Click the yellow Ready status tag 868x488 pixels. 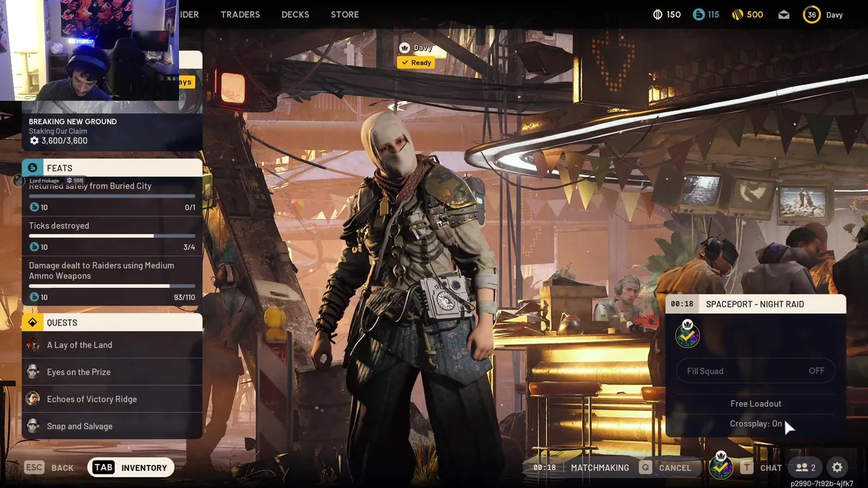(416, 62)
